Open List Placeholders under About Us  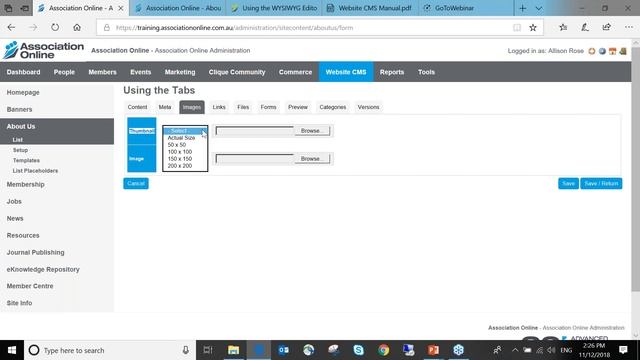point(35,171)
